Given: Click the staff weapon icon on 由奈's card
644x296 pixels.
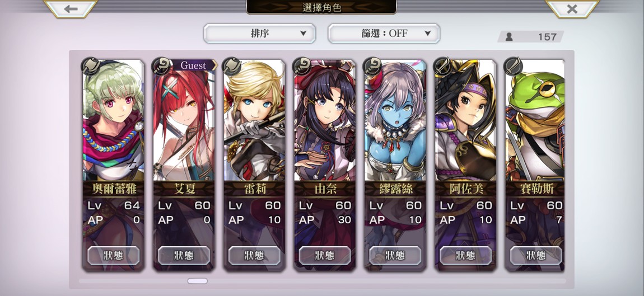Looking at the screenshot, I should [x=301, y=65].
